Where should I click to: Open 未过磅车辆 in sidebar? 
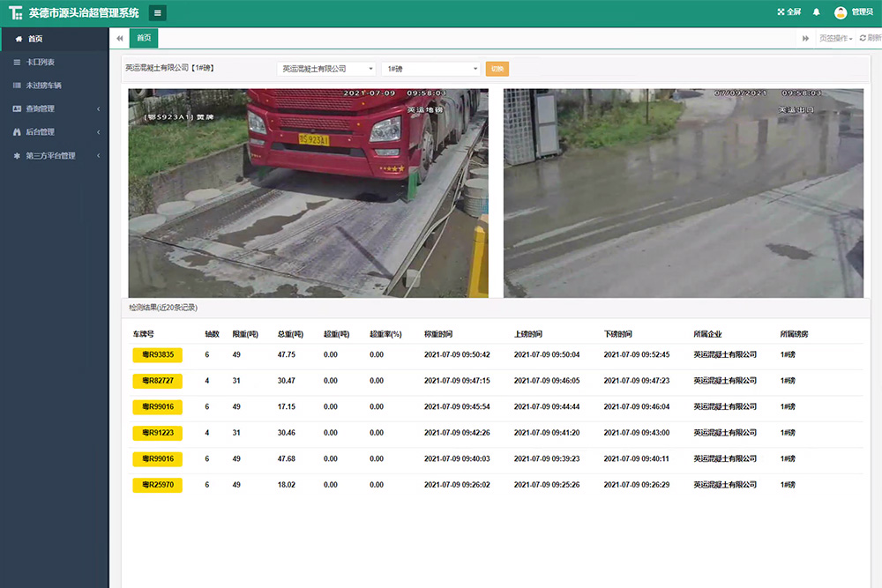[x=43, y=86]
